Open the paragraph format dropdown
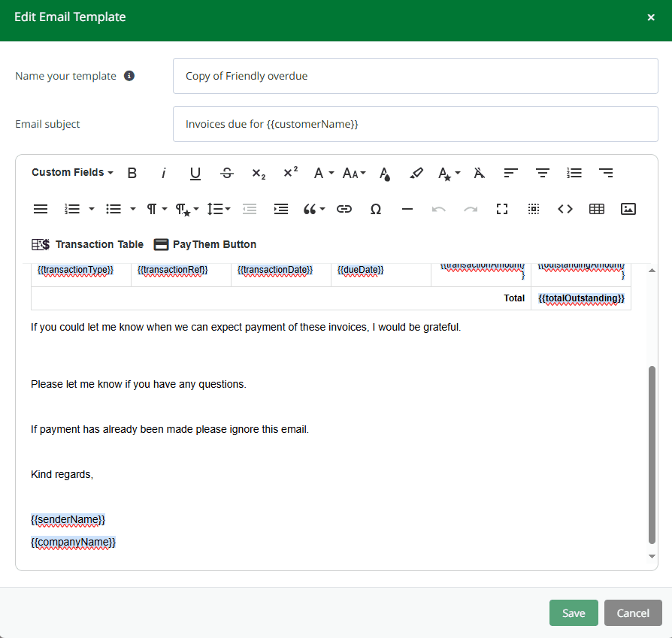This screenshot has width=672, height=638. pyautogui.click(x=156, y=209)
